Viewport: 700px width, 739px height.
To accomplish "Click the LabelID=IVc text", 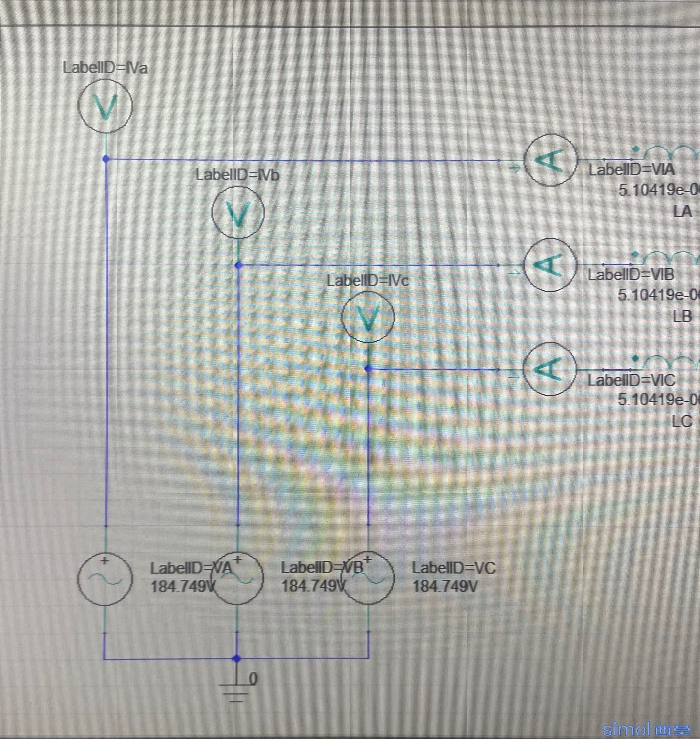I will [368, 280].
